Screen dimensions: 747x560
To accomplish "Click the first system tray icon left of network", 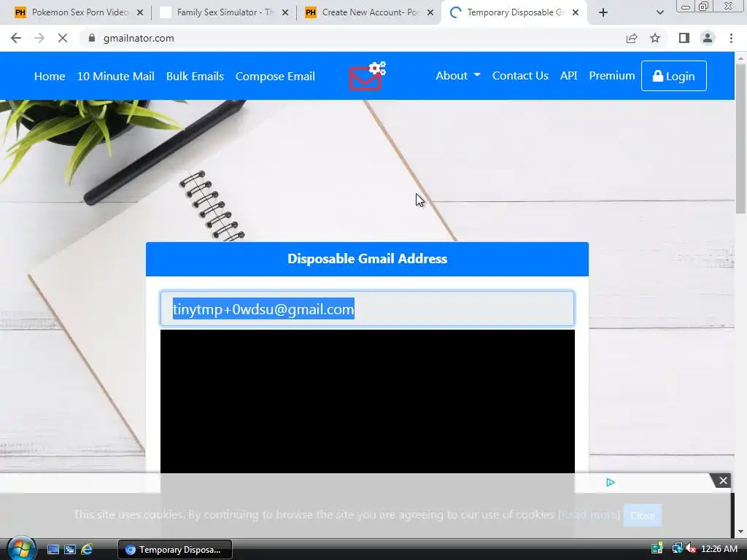I will [x=657, y=549].
